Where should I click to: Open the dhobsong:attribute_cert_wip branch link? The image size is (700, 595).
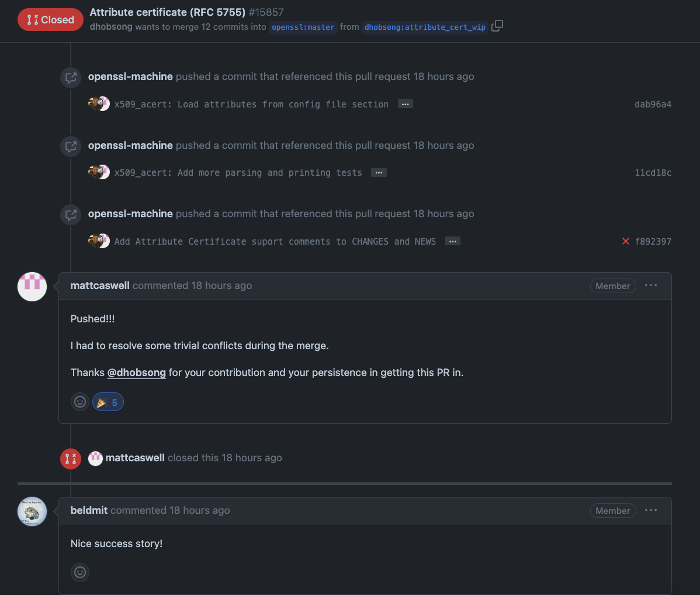pos(425,27)
